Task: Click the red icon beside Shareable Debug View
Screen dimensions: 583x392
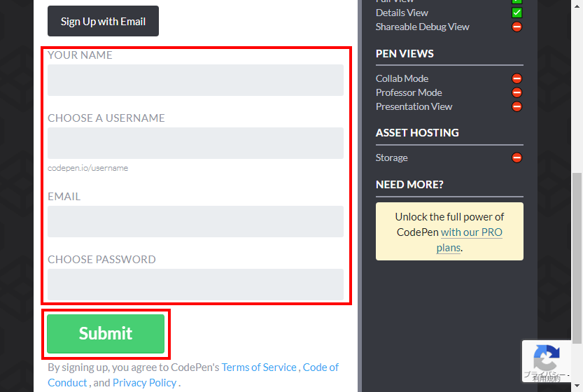Action: coord(517,27)
